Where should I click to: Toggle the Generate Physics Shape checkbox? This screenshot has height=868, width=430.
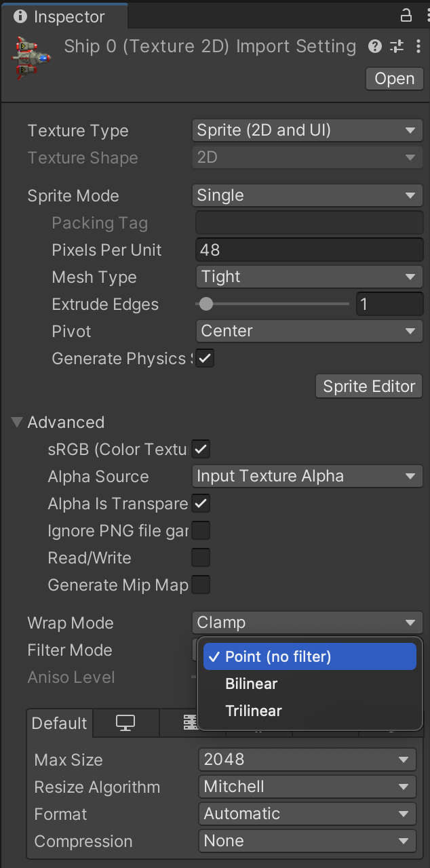click(x=205, y=359)
